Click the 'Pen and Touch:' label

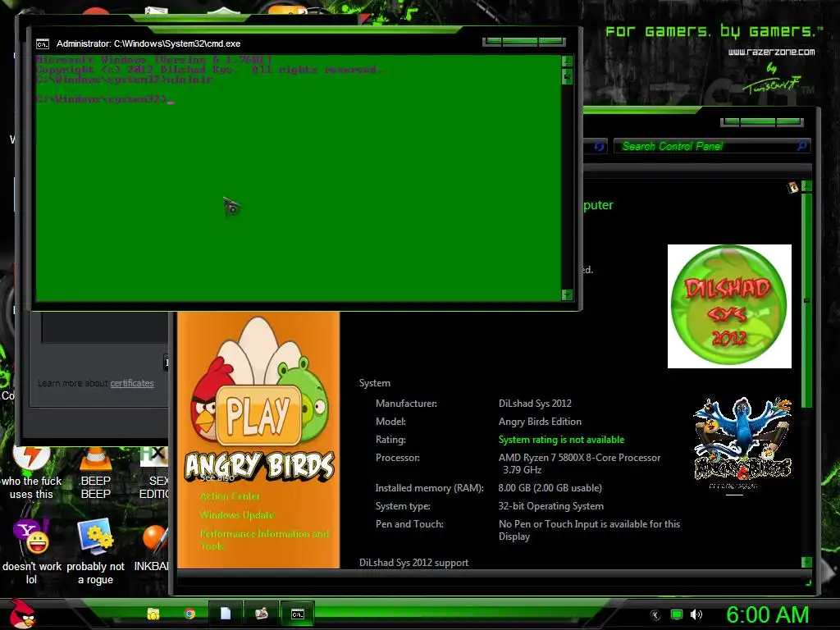click(409, 524)
